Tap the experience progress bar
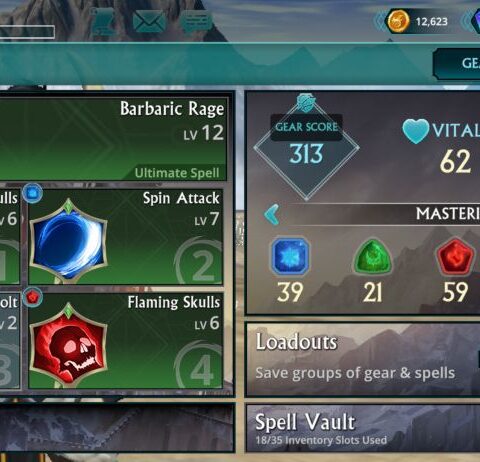480x462 pixels. click(x=27, y=32)
